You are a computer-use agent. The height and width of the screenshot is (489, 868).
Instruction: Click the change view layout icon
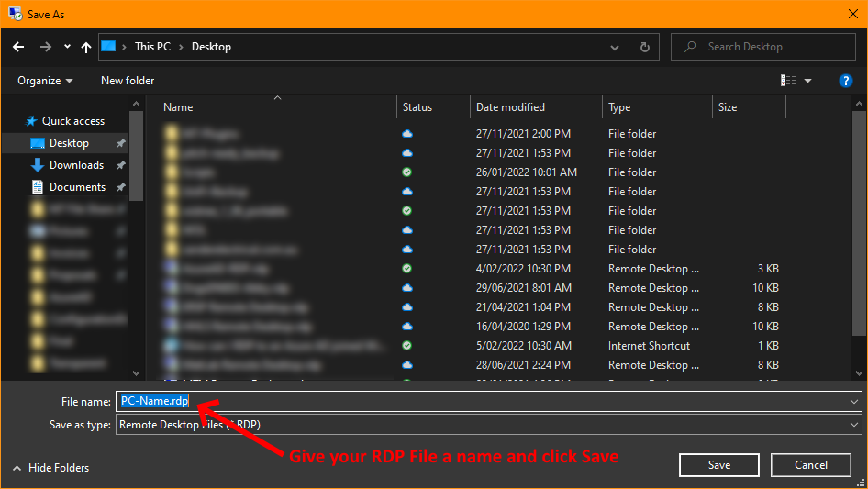788,81
